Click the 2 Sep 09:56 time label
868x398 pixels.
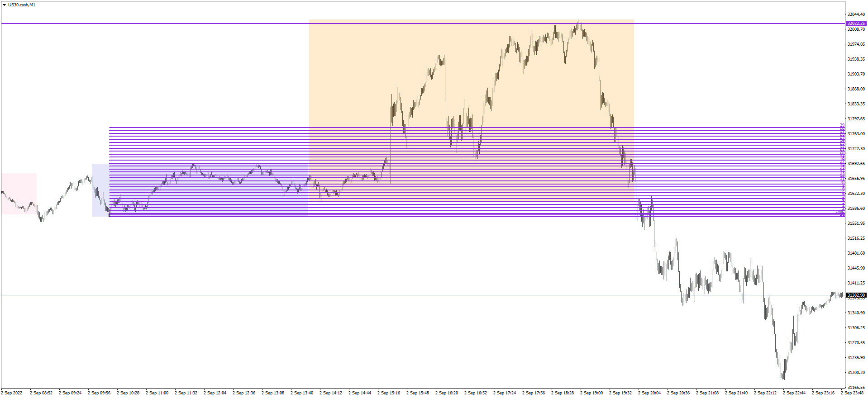99,393
